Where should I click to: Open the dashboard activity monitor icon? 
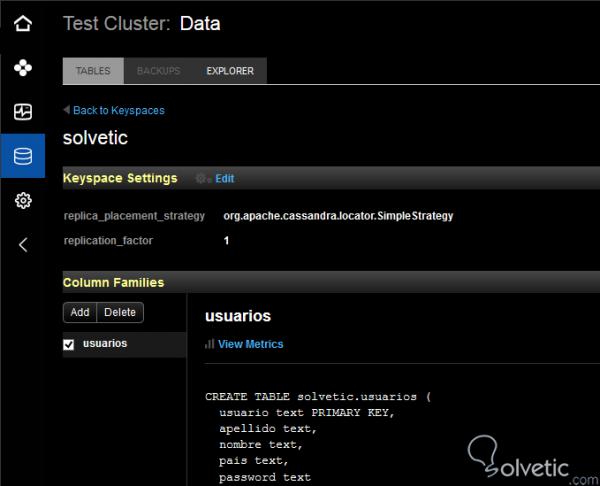[22, 112]
